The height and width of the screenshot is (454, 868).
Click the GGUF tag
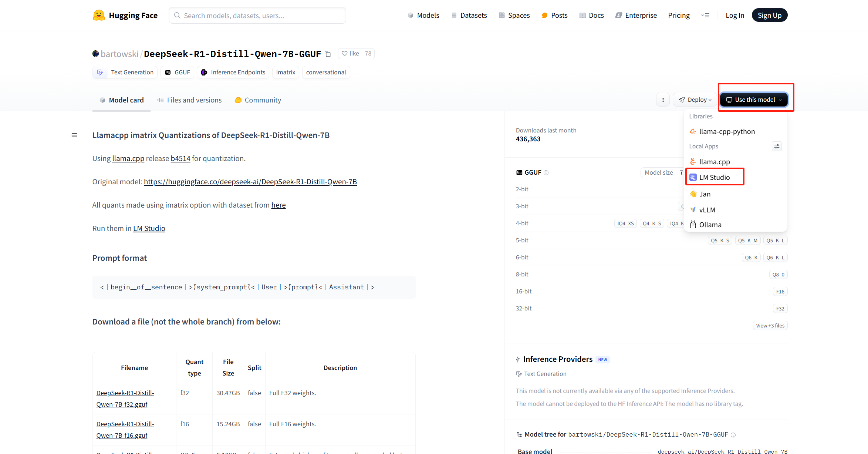coord(178,73)
